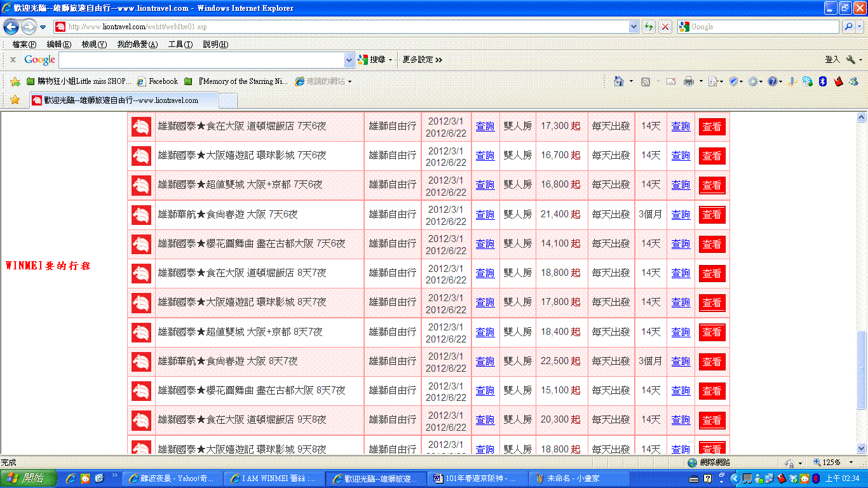Click 查看 button for 食在大阪 7天6夜
The image size is (868, 488).
coord(712,127)
